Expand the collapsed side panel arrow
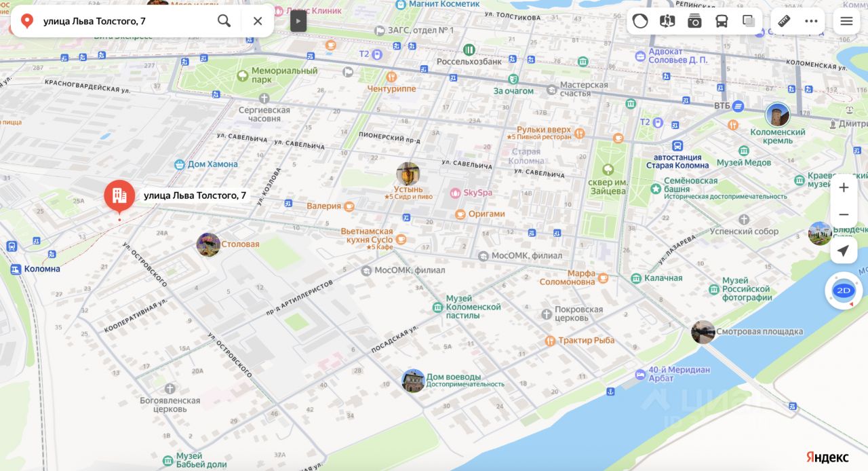 298,21
